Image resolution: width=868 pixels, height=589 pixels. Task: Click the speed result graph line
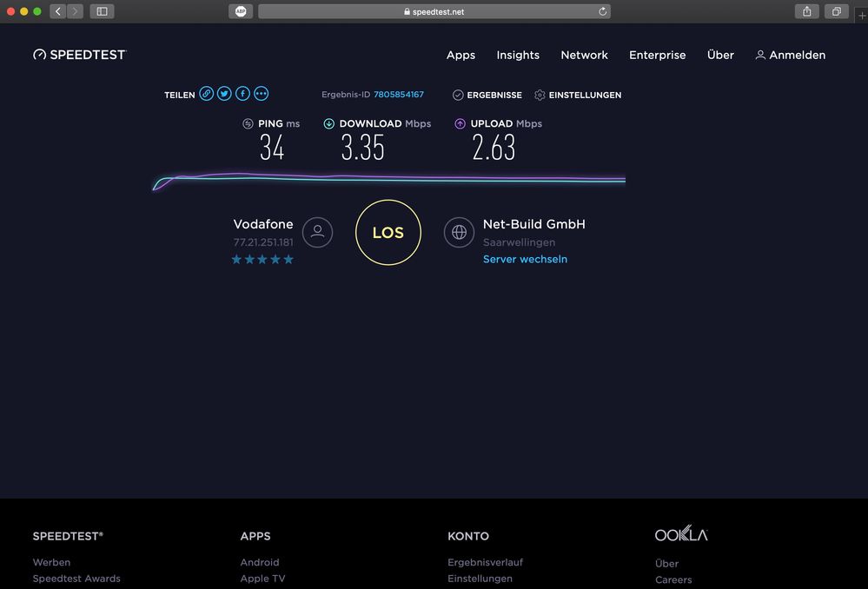pyautogui.click(x=388, y=179)
